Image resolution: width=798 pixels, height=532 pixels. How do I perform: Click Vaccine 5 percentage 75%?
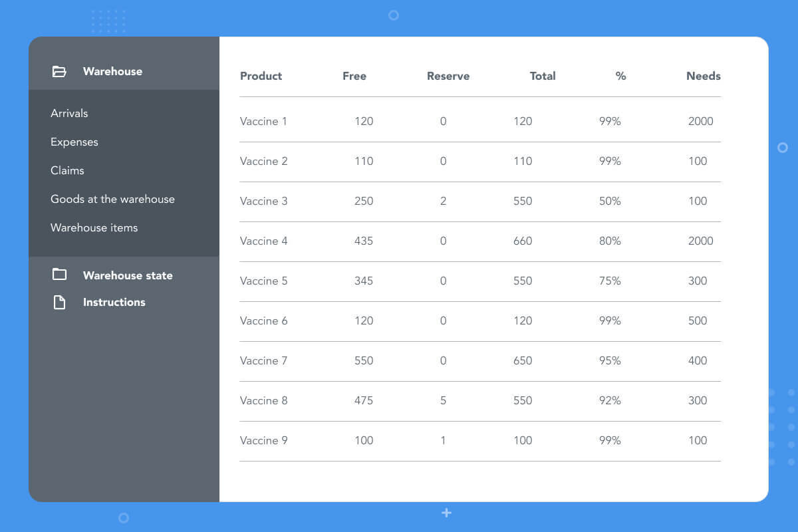pos(610,281)
